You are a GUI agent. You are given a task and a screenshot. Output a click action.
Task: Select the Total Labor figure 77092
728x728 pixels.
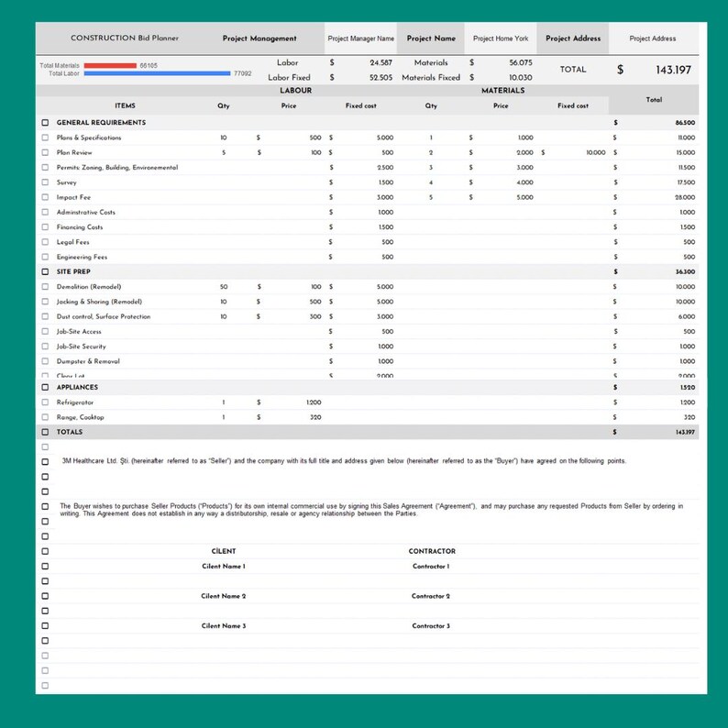pyautogui.click(x=242, y=73)
